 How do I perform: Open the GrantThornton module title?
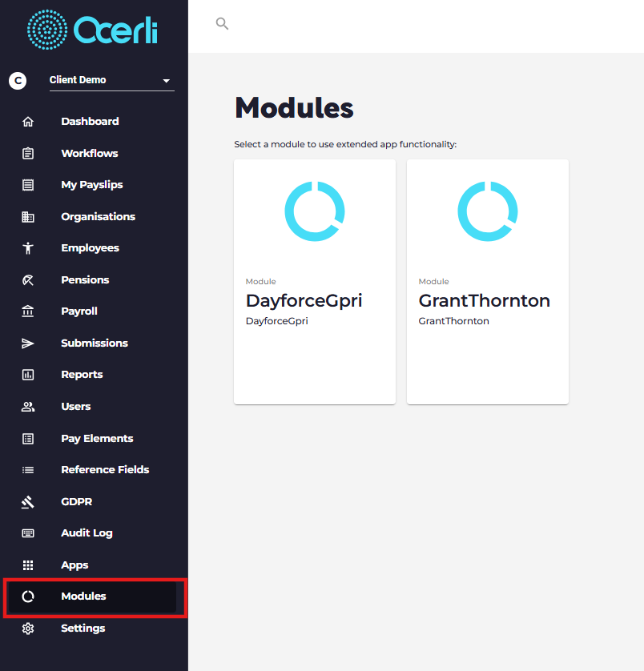484,301
